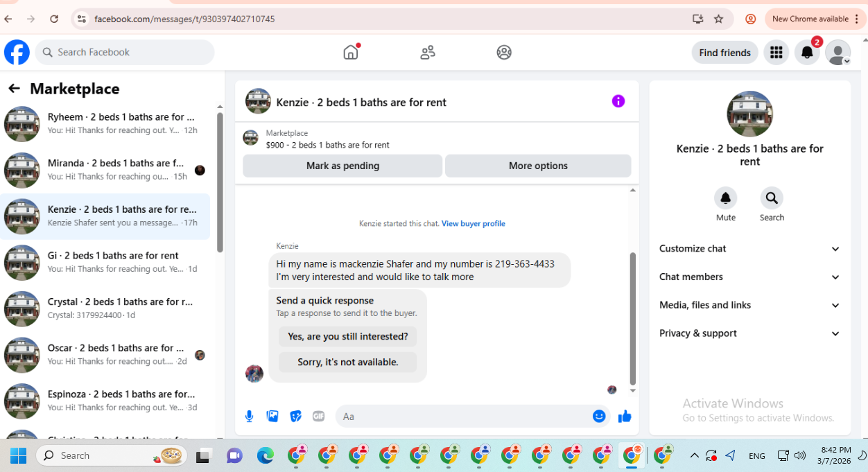Select the Kenzie conversation in the list
This screenshot has height=472, width=868.
(x=105, y=216)
